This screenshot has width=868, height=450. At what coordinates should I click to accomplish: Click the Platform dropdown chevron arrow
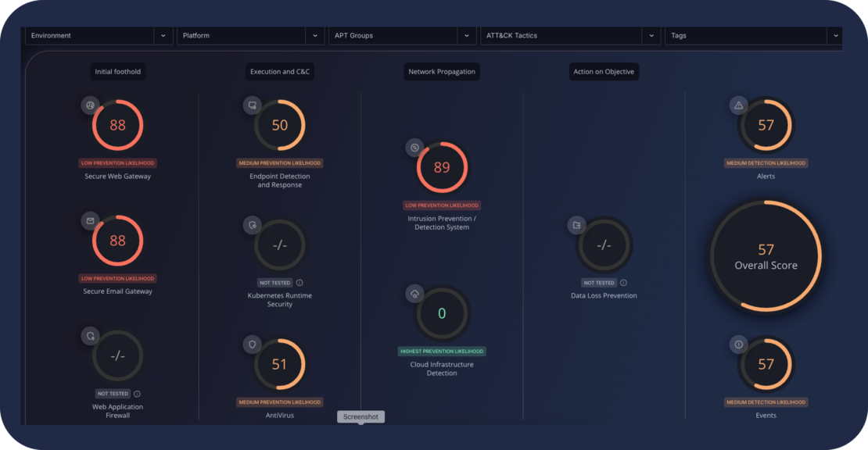tap(315, 35)
